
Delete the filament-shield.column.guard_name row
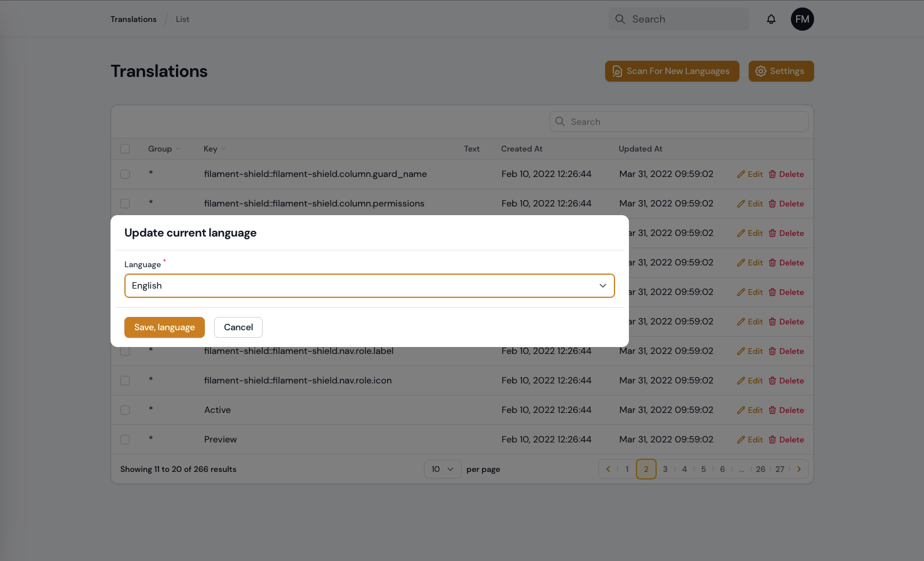coord(786,174)
